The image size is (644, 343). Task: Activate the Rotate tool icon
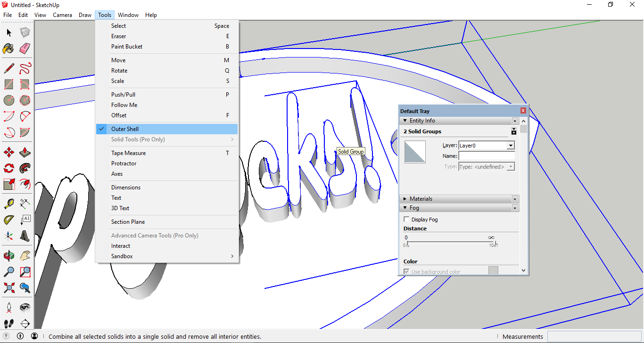pos(9,168)
